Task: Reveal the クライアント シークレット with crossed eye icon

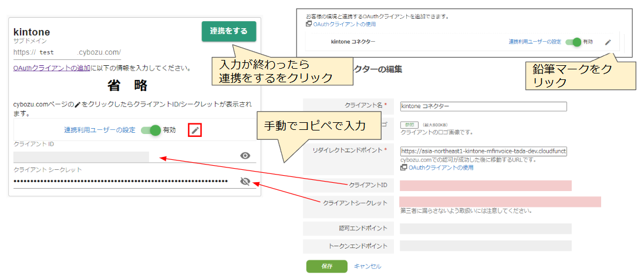Action: coord(245,181)
